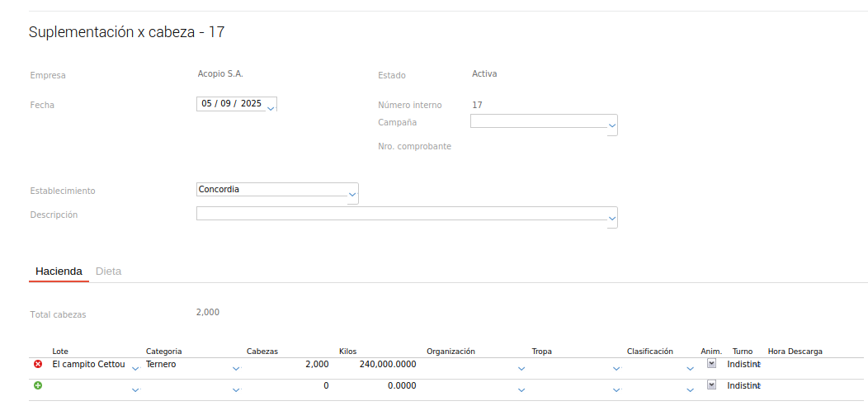The width and height of the screenshot is (868, 406).
Task: Expand the Descripción dropdown arrow
Action: tap(611, 219)
